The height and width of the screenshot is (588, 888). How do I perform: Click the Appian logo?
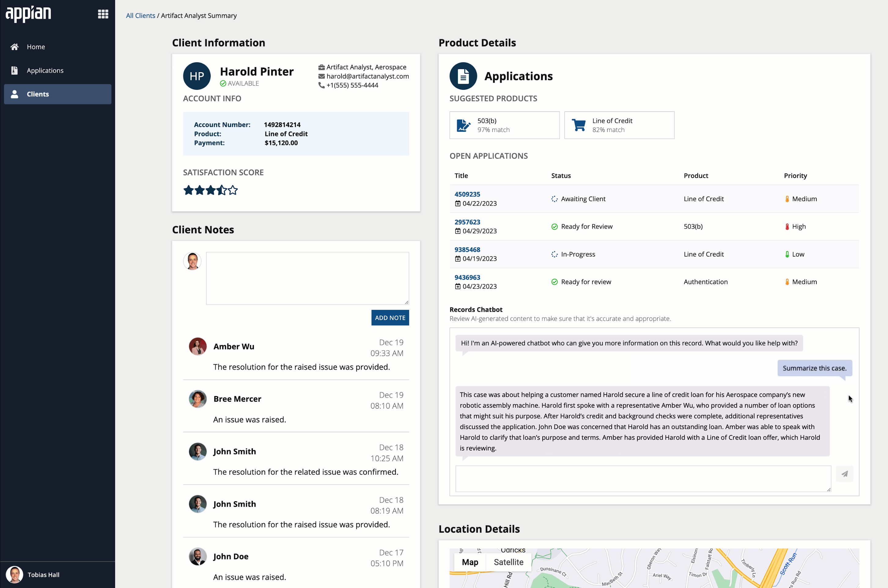pyautogui.click(x=28, y=14)
